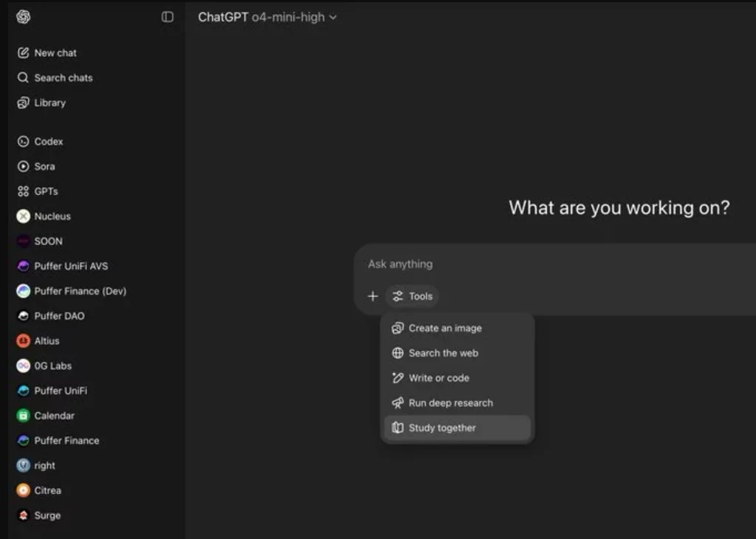The width and height of the screenshot is (756, 539).
Task: Click the Surge avatar icon
Action: pyautogui.click(x=23, y=515)
